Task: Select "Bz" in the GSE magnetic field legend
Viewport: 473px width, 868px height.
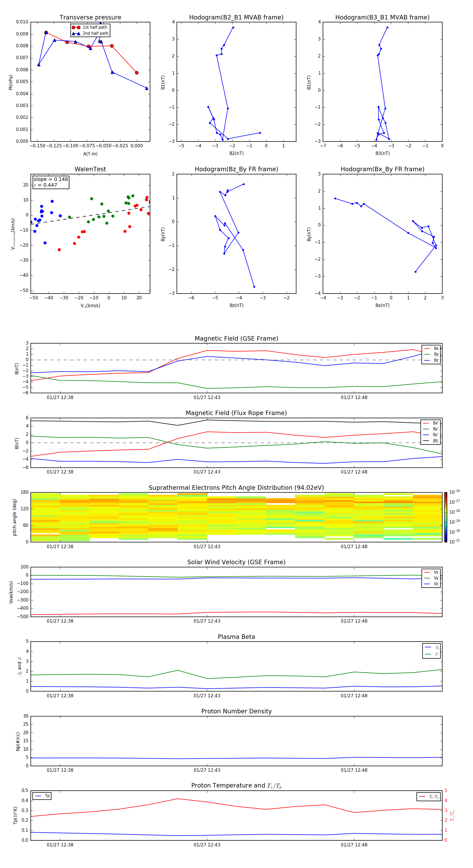Action: (431, 360)
